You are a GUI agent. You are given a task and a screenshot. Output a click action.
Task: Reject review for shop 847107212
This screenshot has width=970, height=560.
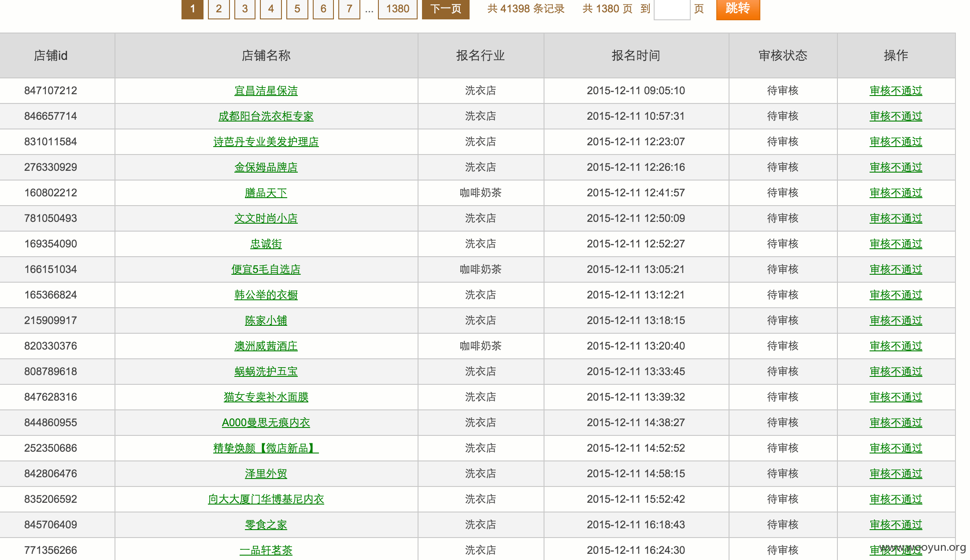pyautogui.click(x=896, y=91)
